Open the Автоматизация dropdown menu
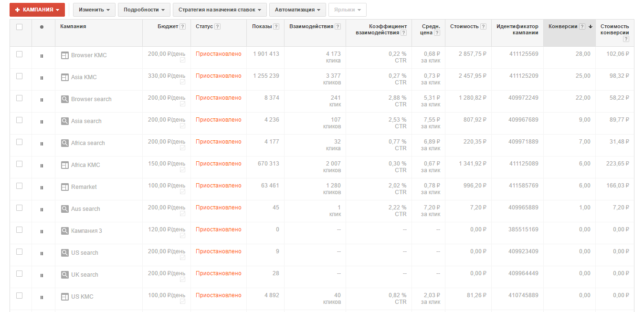The height and width of the screenshot is (312, 644). tap(297, 10)
